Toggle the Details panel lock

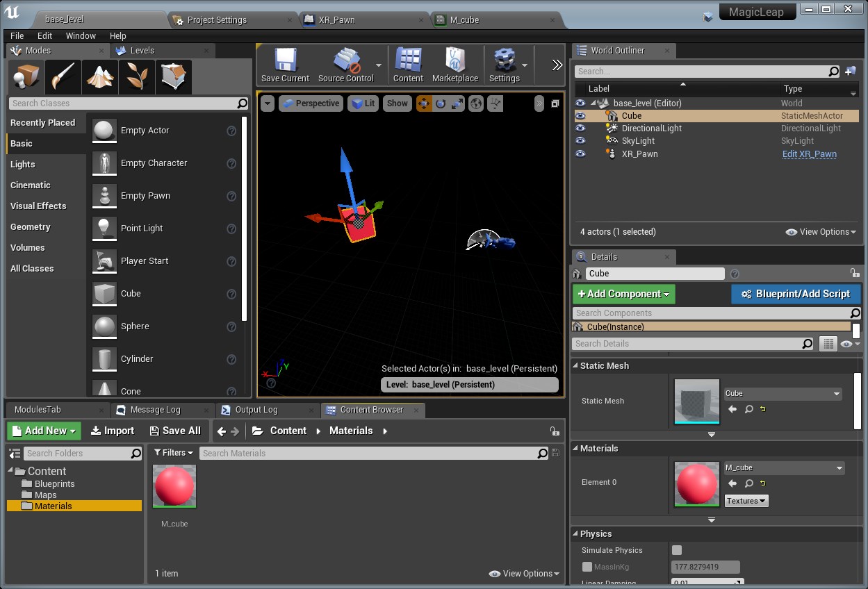[854, 274]
